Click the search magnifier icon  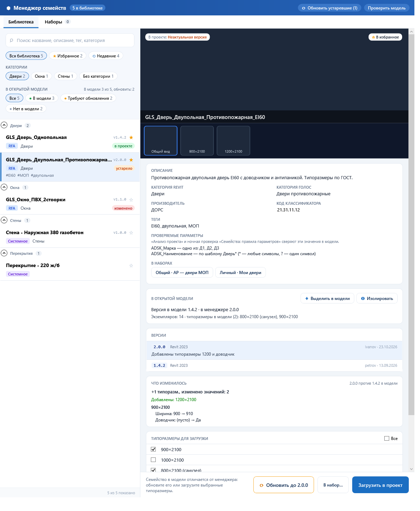pyautogui.click(x=12, y=40)
